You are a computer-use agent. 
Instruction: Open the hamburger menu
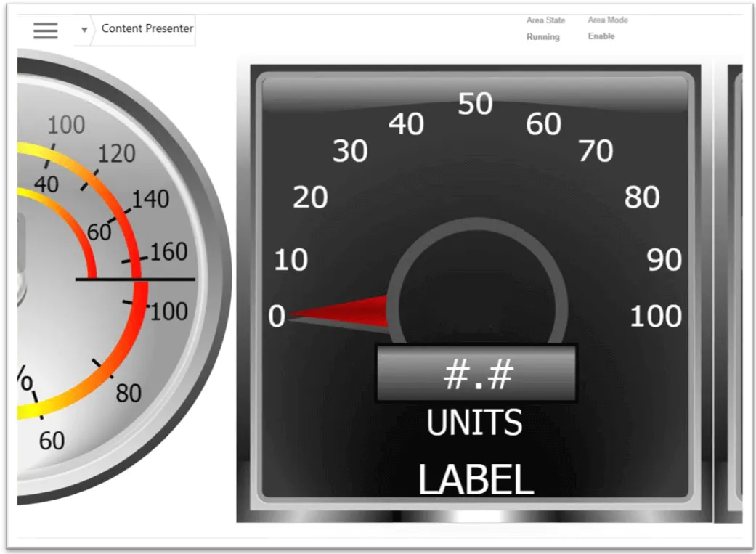pos(45,30)
